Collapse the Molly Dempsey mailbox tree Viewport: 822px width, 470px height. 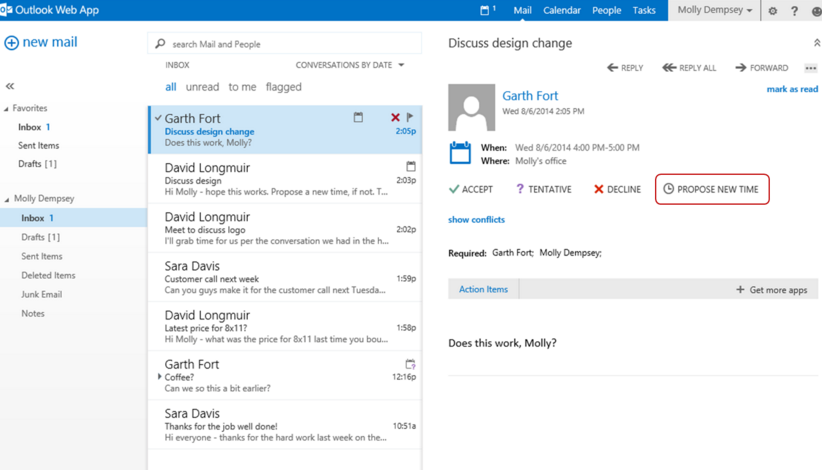click(x=7, y=199)
